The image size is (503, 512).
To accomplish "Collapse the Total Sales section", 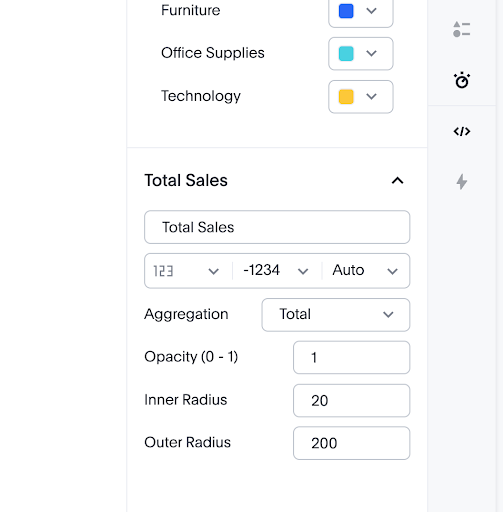I will pyautogui.click(x=397, y=181).
